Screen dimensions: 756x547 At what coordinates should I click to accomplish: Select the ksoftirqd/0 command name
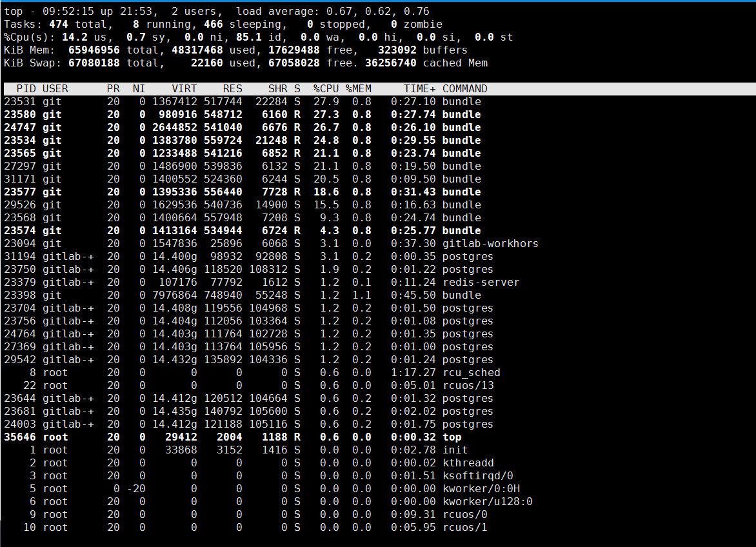(x=478, y=476)
